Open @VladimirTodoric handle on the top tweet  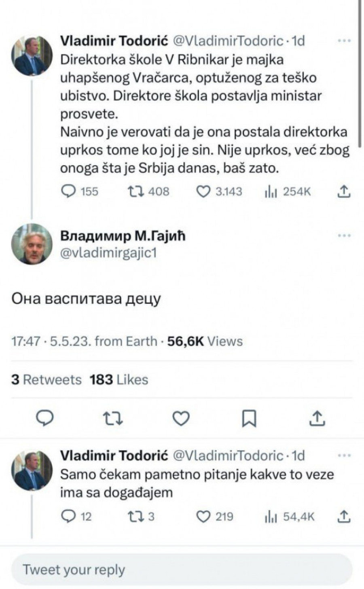(228, 41)
